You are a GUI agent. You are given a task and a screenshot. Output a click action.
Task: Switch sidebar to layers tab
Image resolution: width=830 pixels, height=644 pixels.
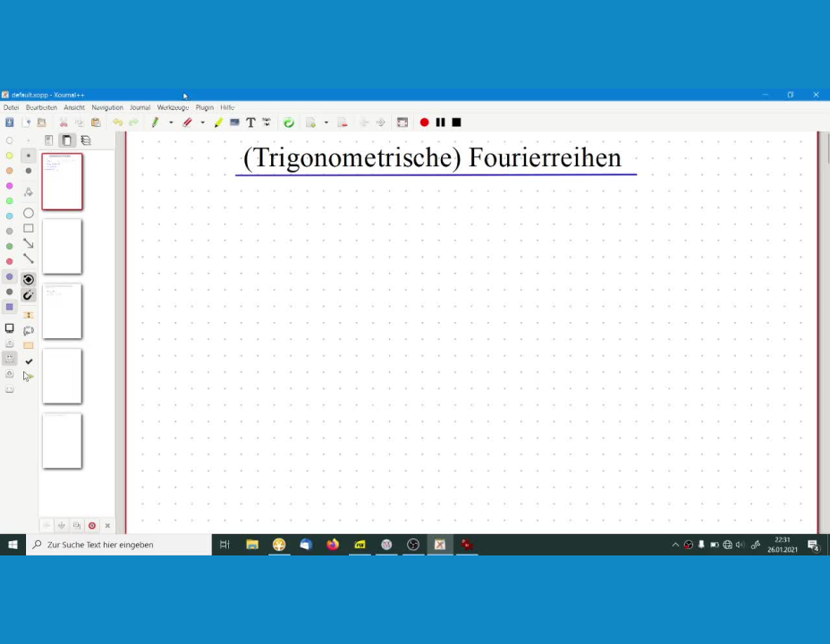coord(86,140)
